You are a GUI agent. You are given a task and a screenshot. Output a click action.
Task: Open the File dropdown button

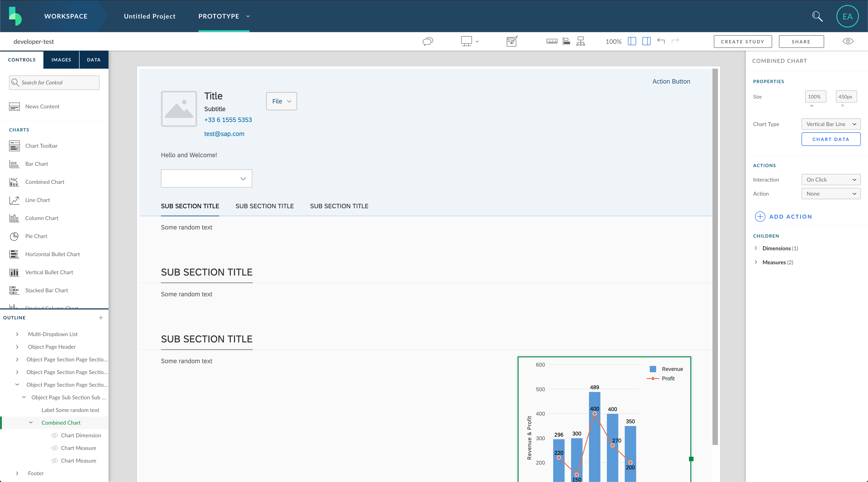point(281,101)
